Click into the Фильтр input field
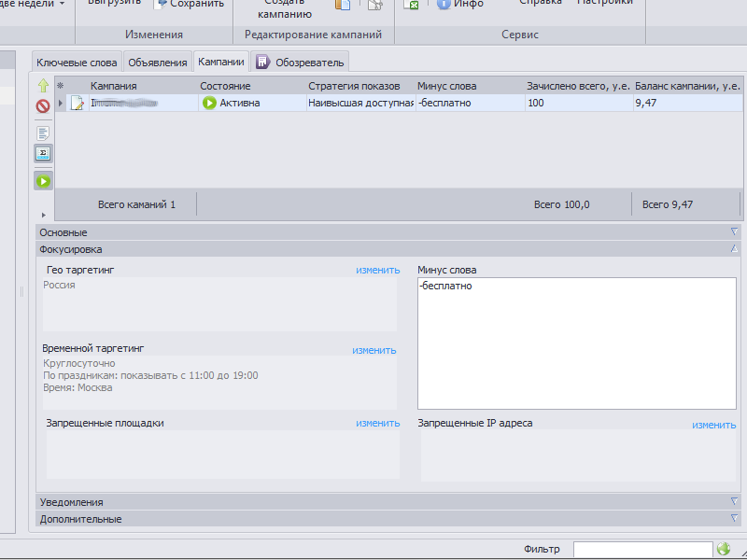Viewport: 747px width, 560px height. coord(642,550)
